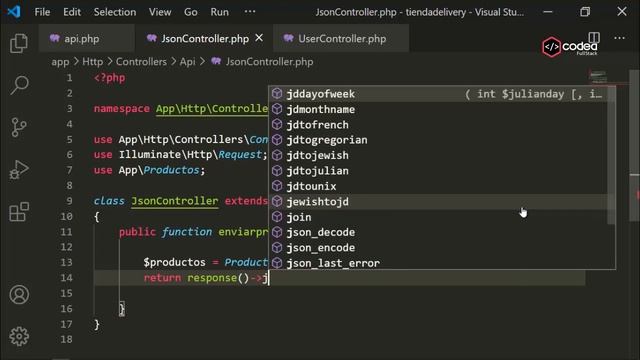Click Illuminate\Http\Request import line
This screenshot has height=360, width=640.
coord(181,155)
